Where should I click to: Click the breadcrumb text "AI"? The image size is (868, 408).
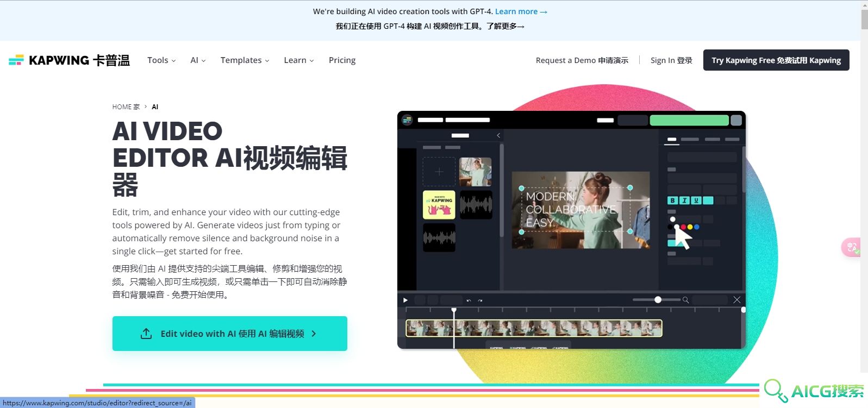155,107
